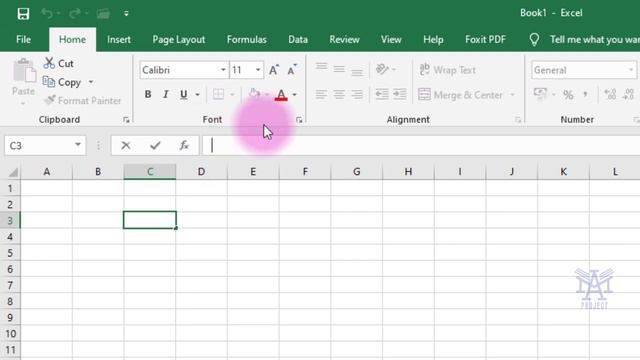Click the Enter checkmark in formula bar
The width and height of the screenshot is (640, 360).
point(155,145)
